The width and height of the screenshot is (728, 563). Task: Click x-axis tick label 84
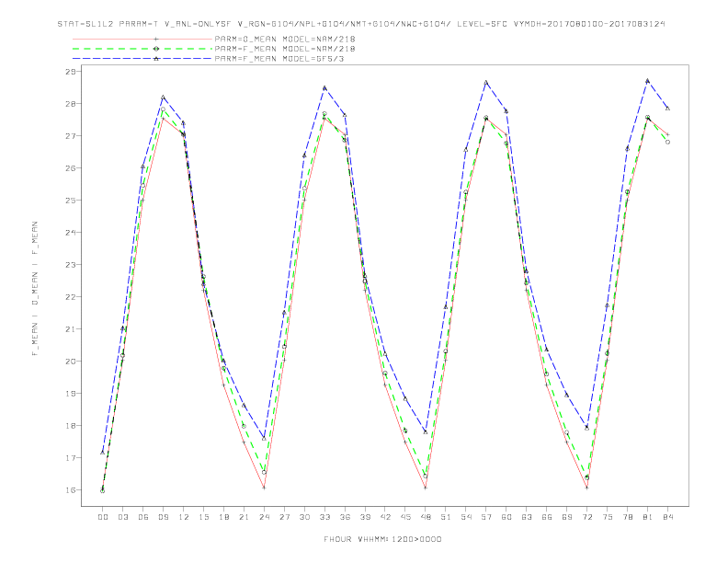[667, 517]
